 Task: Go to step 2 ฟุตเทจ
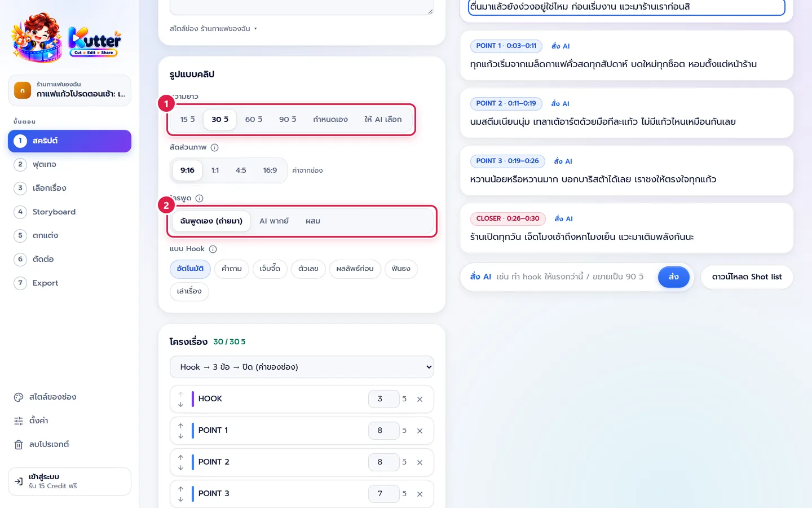pyautogui.click(x=69, y=164)
